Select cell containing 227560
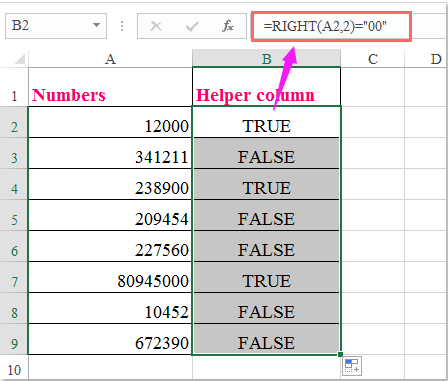 click(x=110, y=246)
